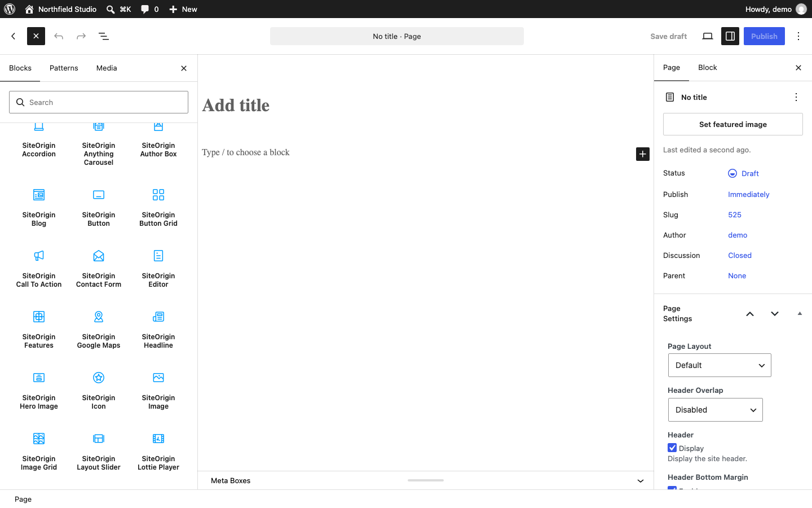Image resolution: width=812 pixels, height=508 pixels.
Task: Add the SiteOrigin Headline block
Action: pyautogui.click(x=158, y=329)
